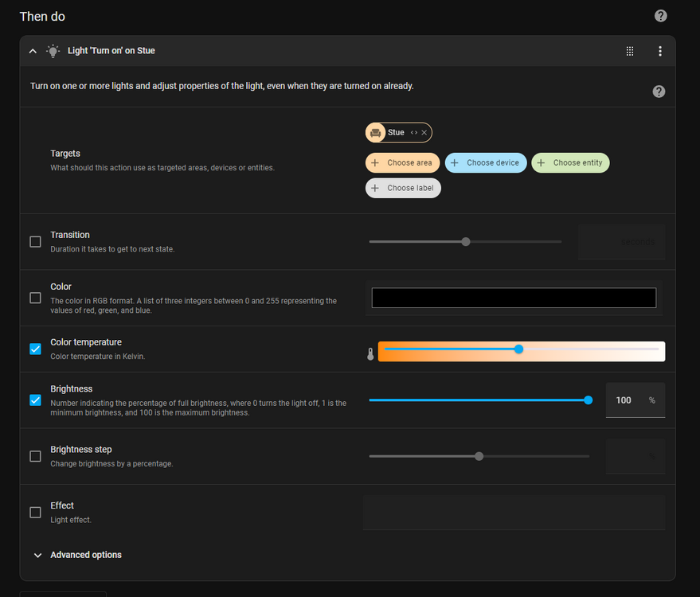
Task: Click the help icon beside Then do
Action: pyautogui.click(x=660, y=16)
